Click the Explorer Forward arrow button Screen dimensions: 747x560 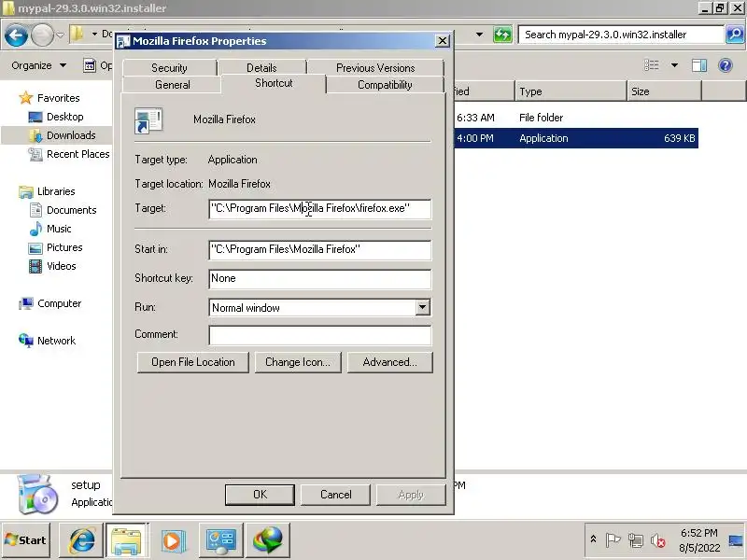pyautogui.click(x=42, y=35)
